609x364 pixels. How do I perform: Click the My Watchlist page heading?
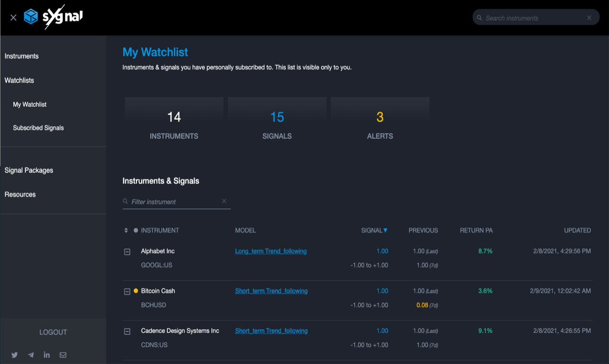pyautogui.click(x=155, y=52)
